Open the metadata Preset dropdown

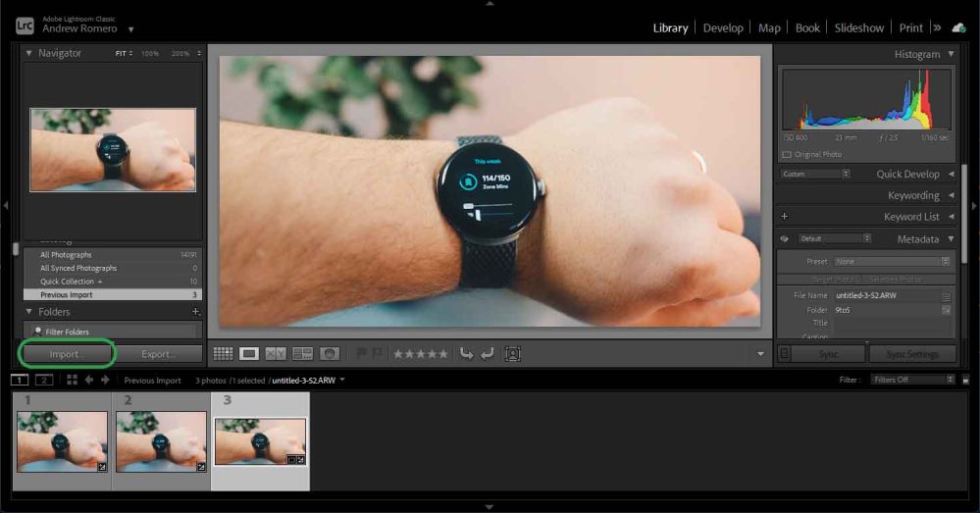click(x=892, y=262)
